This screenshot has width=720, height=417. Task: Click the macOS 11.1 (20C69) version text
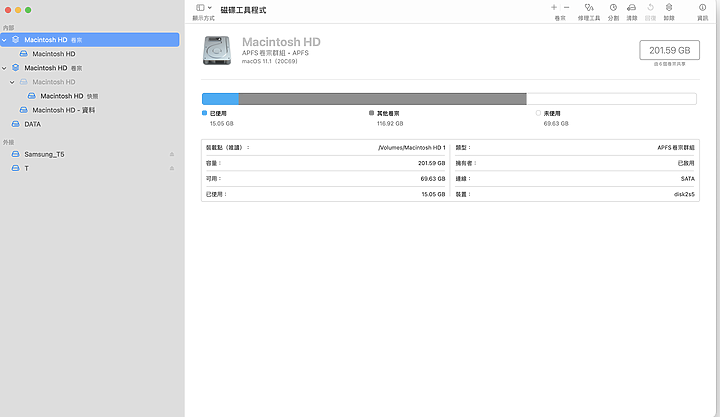[270, 61]
